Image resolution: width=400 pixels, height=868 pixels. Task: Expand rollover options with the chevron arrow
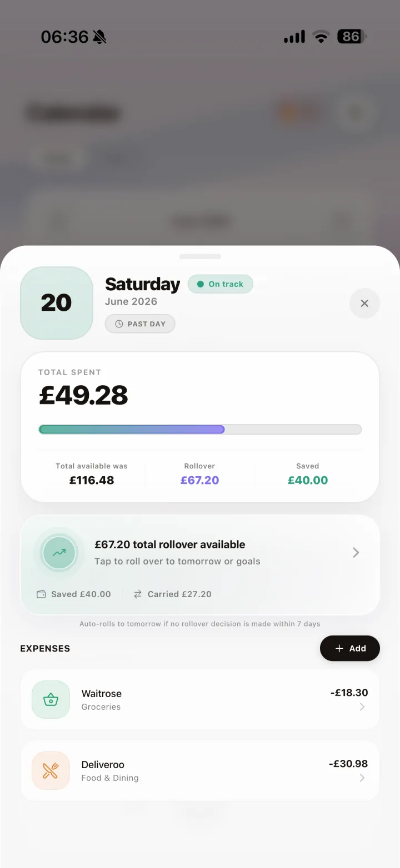click(x=356, y=553)
